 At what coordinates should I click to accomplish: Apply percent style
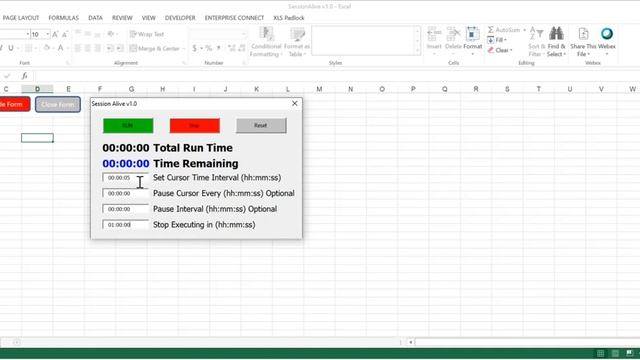209,48
